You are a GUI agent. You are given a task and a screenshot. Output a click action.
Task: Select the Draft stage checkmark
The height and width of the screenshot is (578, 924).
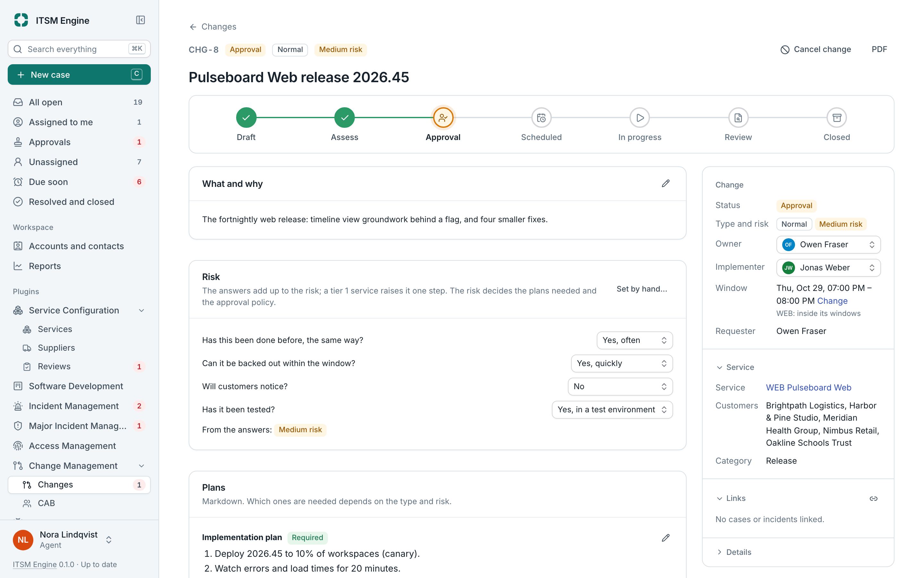click(246, 118)
